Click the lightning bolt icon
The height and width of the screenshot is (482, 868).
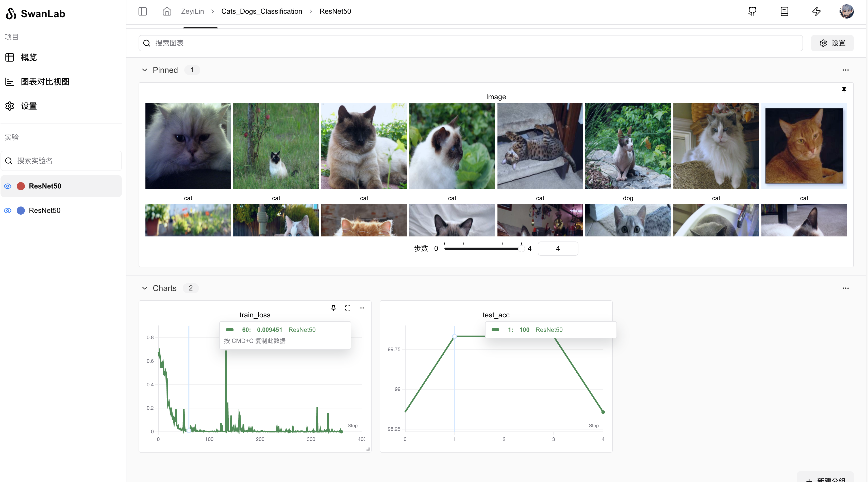tap(816, 11)
